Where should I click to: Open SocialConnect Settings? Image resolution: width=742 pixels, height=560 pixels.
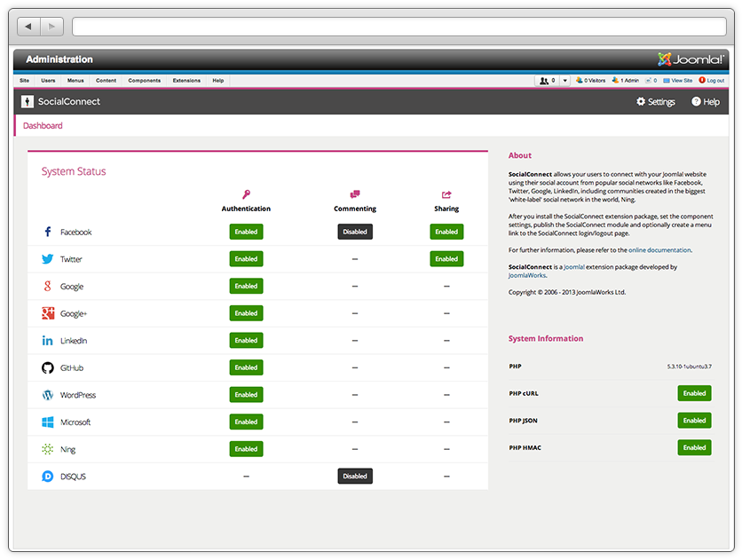click(655, 102)
